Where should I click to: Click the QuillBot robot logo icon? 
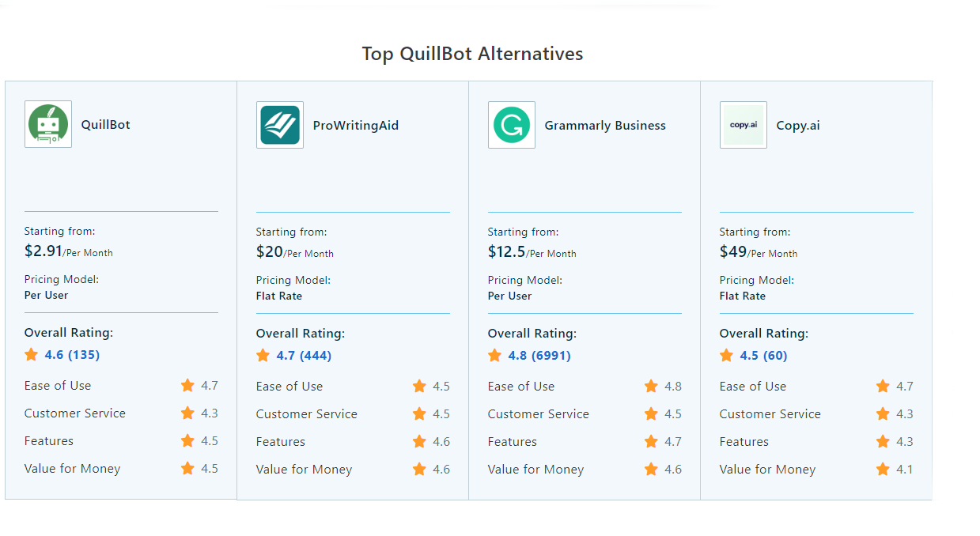coord(48,124)
